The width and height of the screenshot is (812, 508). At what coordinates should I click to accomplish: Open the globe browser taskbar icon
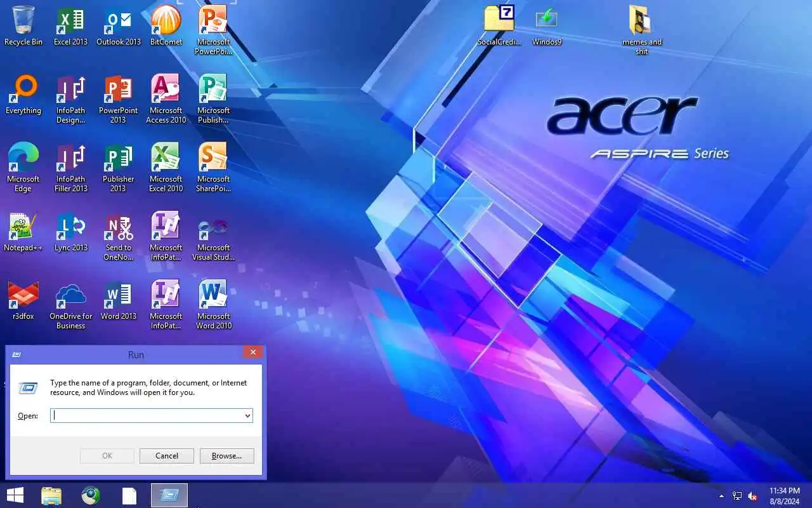(91, 495)
